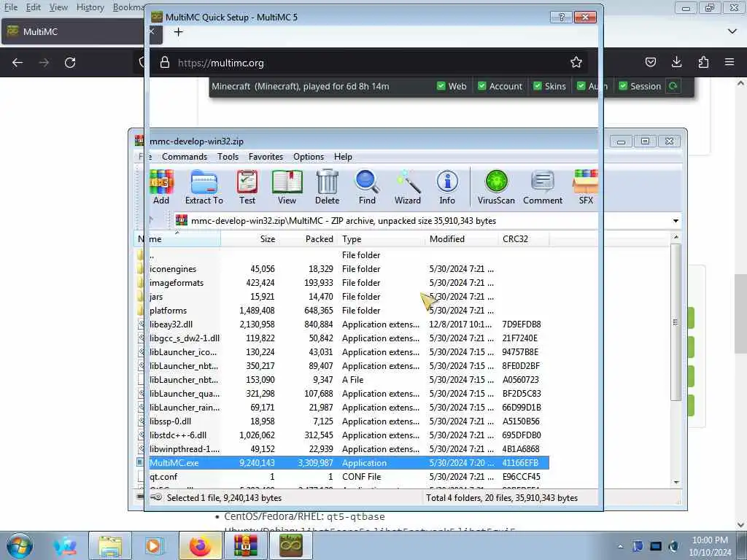
Task: Switch to Firefox in the taskbar
Action: (x=200, y=545)
